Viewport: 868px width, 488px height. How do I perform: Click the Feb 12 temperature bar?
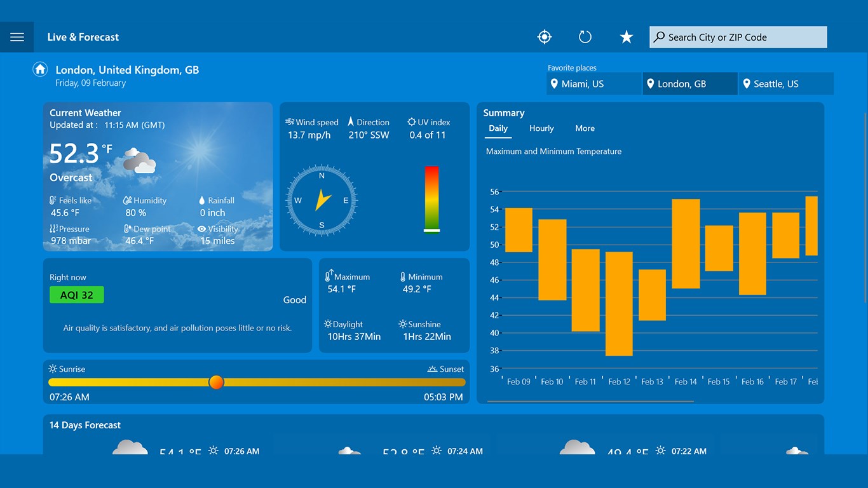[x=620, y=305]
